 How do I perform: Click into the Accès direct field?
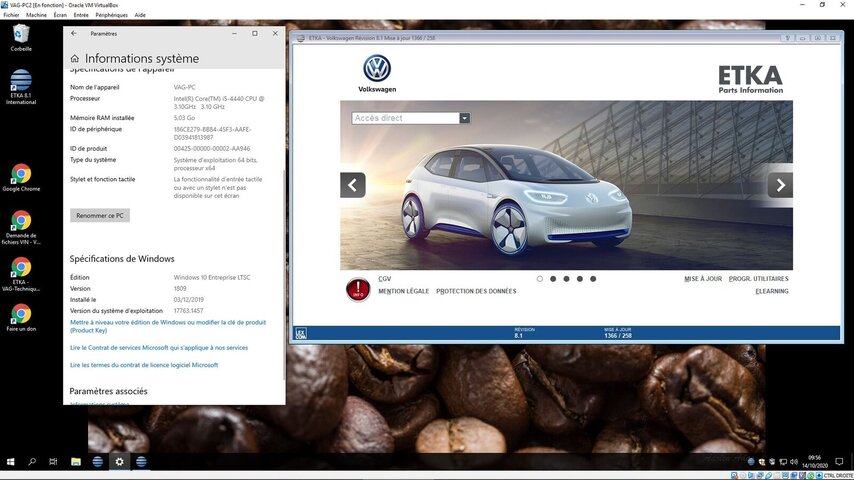tap(406, 118)
